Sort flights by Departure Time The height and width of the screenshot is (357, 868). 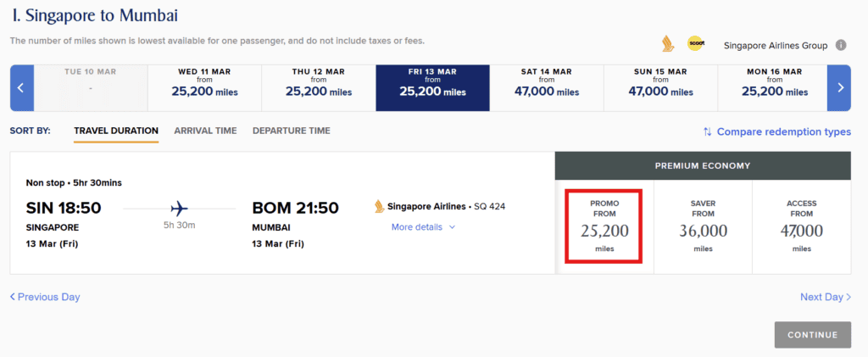[291, 131]
